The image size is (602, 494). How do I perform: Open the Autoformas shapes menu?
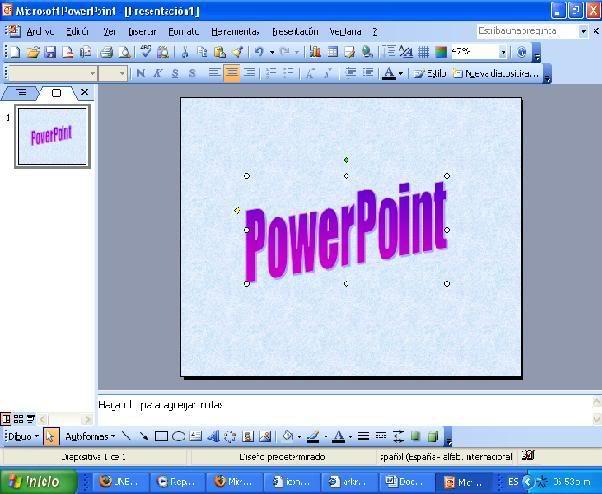pyautogui.click(x=90, y=436)
